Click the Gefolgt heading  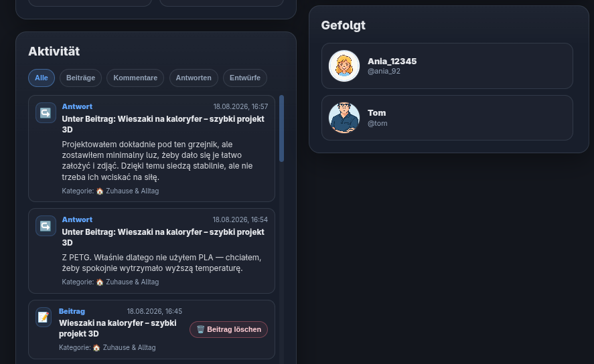pyautogui.click(x=344, y=25)
